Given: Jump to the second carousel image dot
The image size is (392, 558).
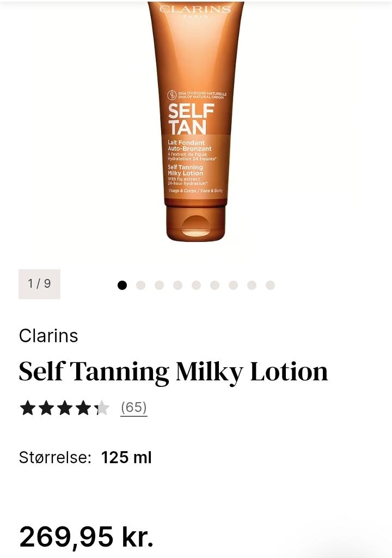Looking at the screenshot, I should 140,285.
